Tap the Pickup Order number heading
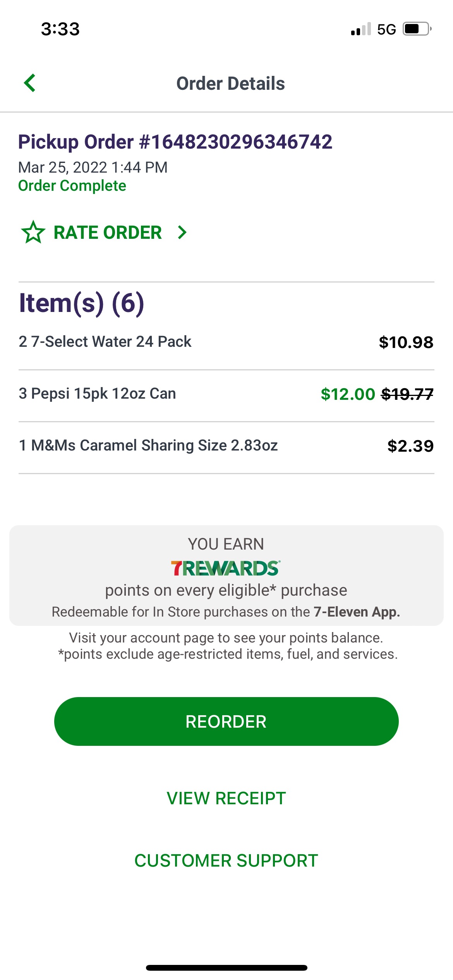The width and height of the screenshot is (453, 980). click(175, 142)
